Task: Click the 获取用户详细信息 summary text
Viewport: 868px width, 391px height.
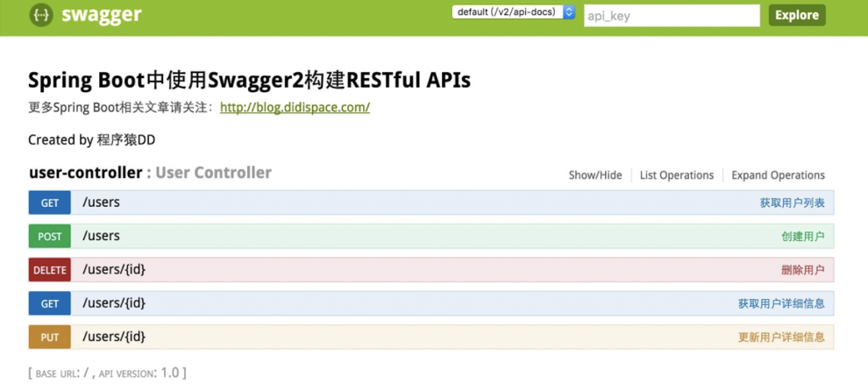Action: (781, 303)
